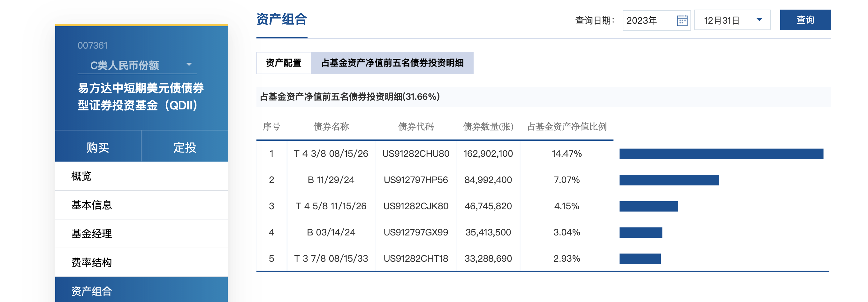Switch to the 资产配置 tab
The height and width of the screenshot is (302, 868).
pyautogui.click(x=283, y=63)
